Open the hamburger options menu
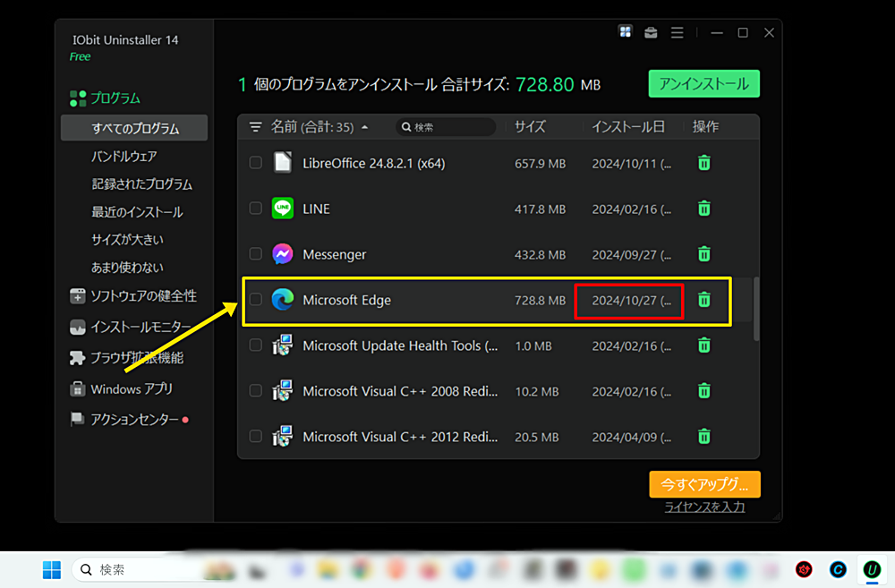This screenshot has height=588, width=895. point(677,32)
